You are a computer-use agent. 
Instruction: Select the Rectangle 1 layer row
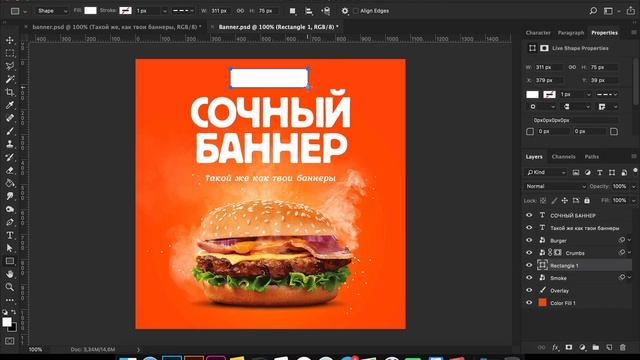point(577,265)
